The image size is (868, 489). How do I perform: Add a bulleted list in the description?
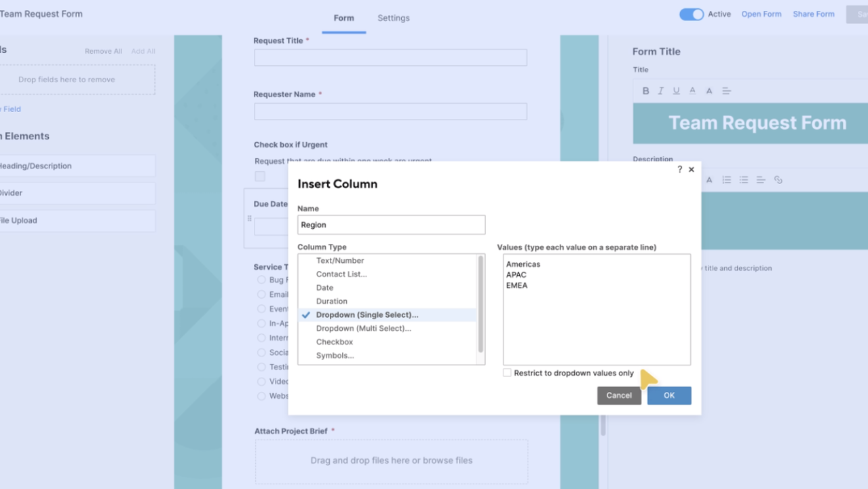743,179
